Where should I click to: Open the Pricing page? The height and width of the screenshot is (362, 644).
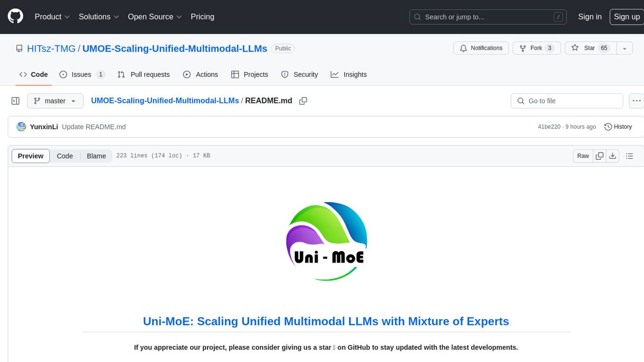click(x=202, y=17)
